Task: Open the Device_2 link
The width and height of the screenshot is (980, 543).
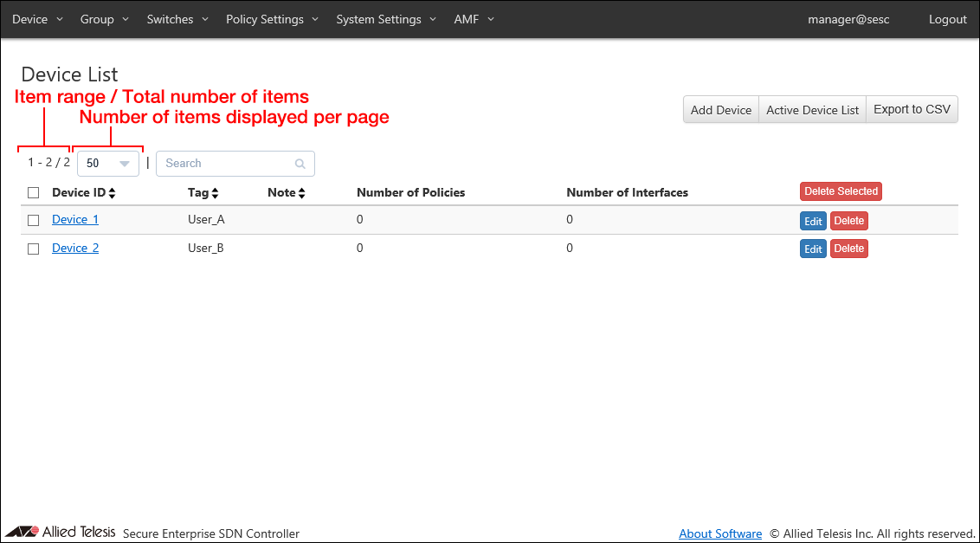Action: point(75,249)
